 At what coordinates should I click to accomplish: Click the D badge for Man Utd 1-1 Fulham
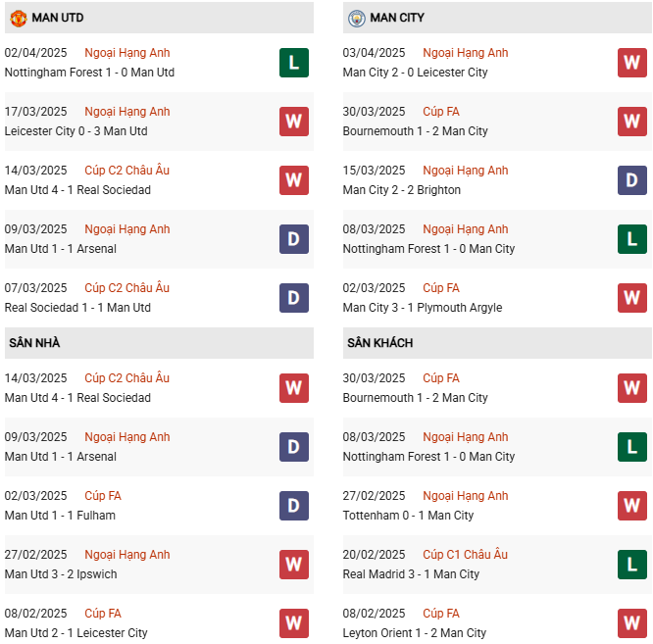(293, 506)
